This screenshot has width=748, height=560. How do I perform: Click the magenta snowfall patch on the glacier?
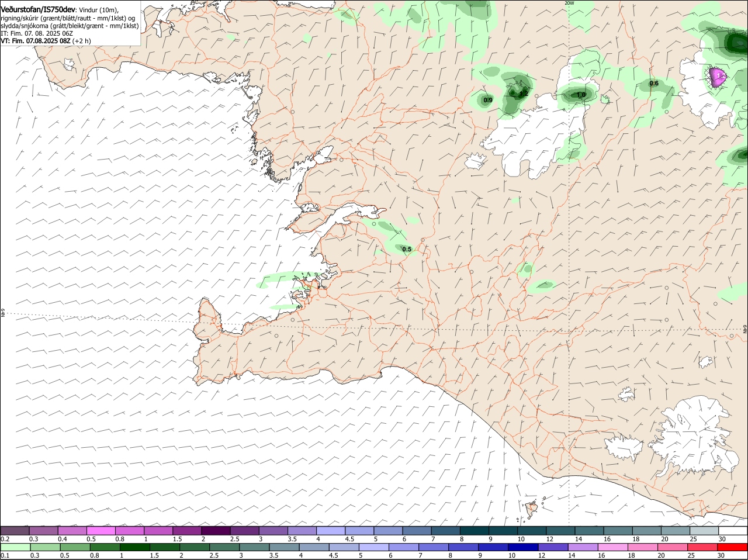[717, 77]
